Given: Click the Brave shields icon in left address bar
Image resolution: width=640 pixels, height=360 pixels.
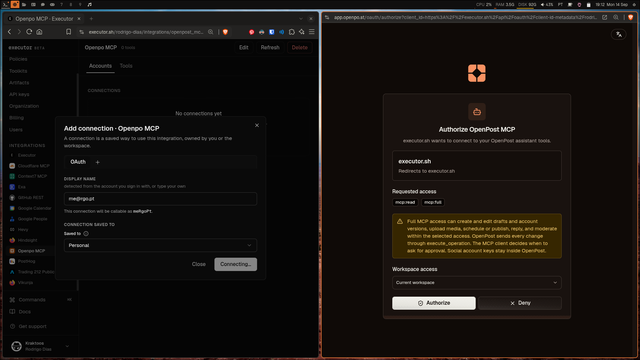Looking at the screenshot, I should click(225, 32).
